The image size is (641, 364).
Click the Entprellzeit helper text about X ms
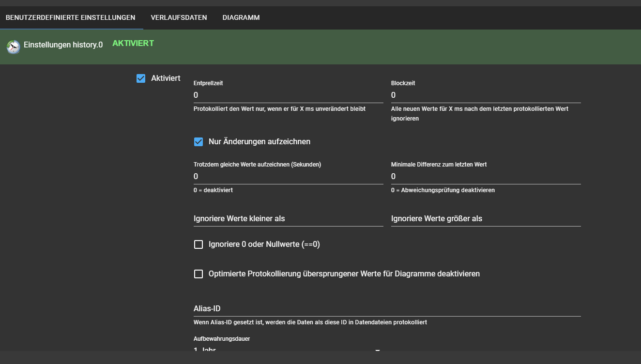click(279, 109)
